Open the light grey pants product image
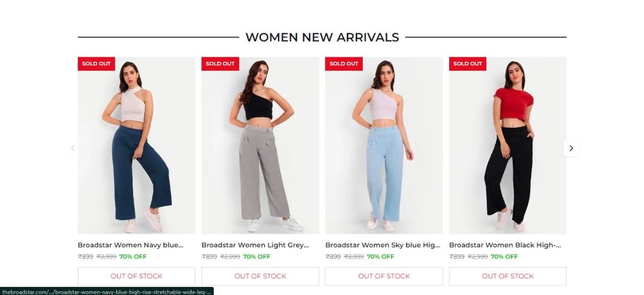 [260, 146]
